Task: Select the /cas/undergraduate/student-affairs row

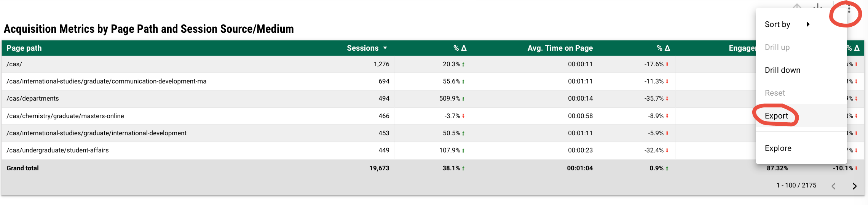Action: click(57, 150)
